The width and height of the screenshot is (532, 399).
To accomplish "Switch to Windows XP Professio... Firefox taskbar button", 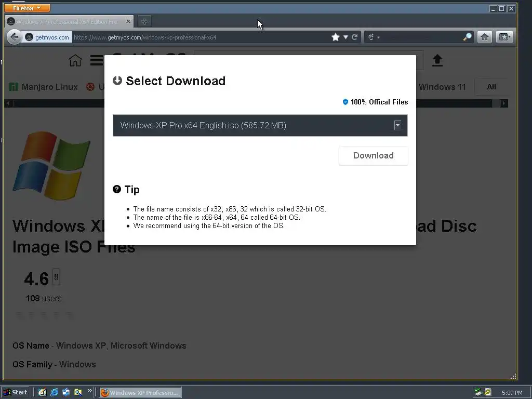I will tap(140, 393).
